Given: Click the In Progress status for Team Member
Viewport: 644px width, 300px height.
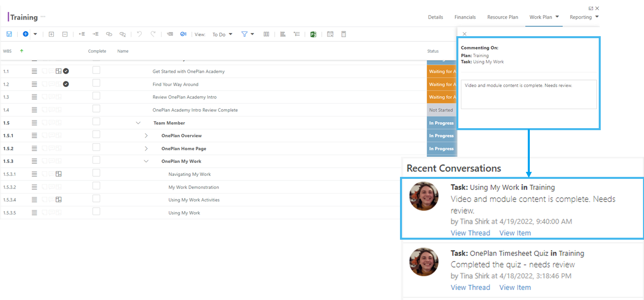Looking at the screenshot, I should [442, 123].
